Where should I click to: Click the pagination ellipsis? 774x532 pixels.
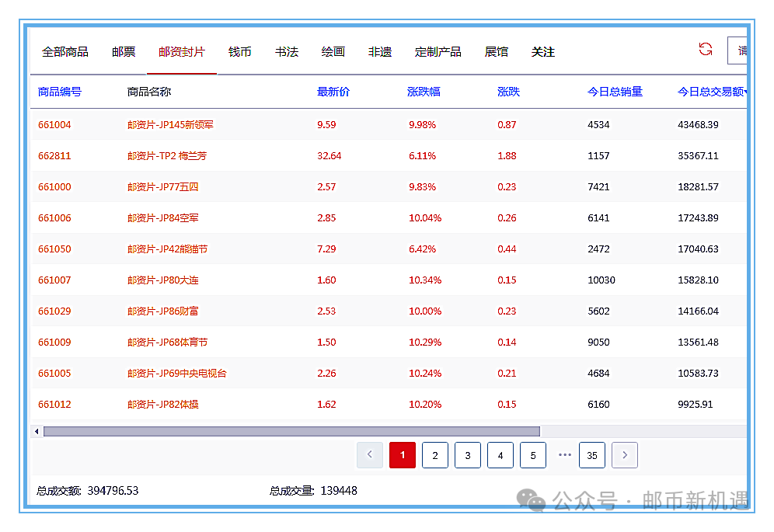(x=565, y=454)
